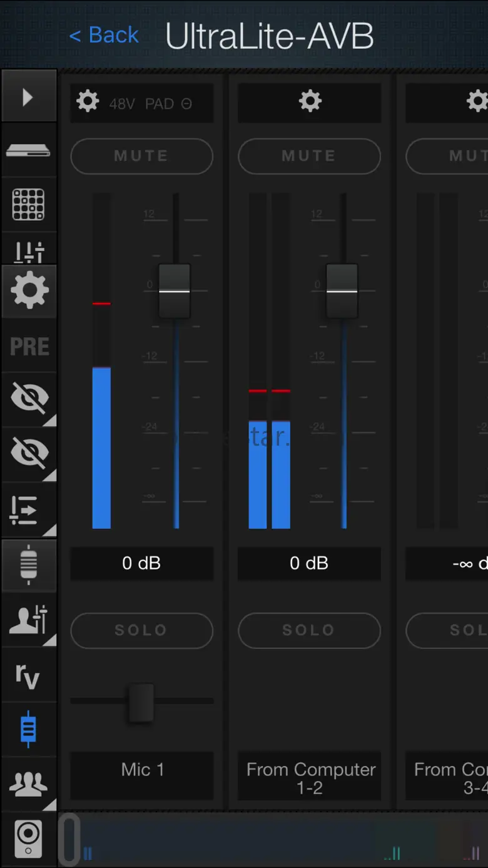This screenshot has height=868, width=488.
Task: Open the group busses people icon
Action: pyautogui.click(x=29, y=784)
